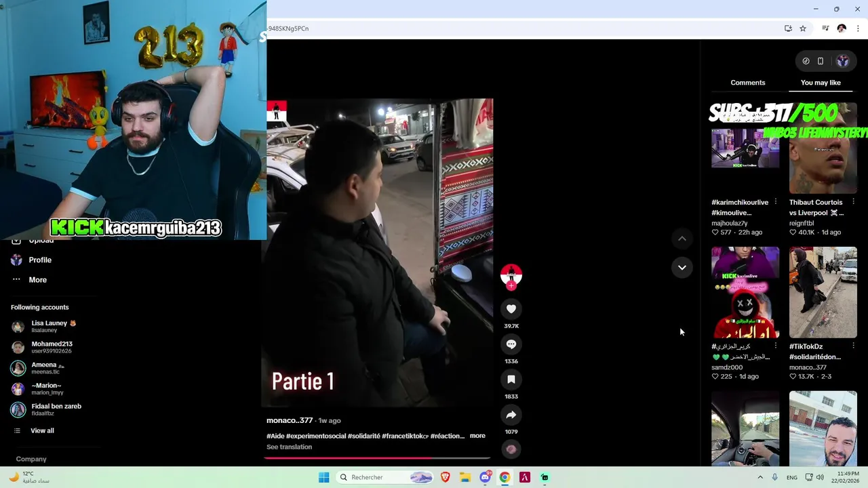Open monaco..377 author name under the video
This screenshot has width=868, height=488.
pos(290,420)
